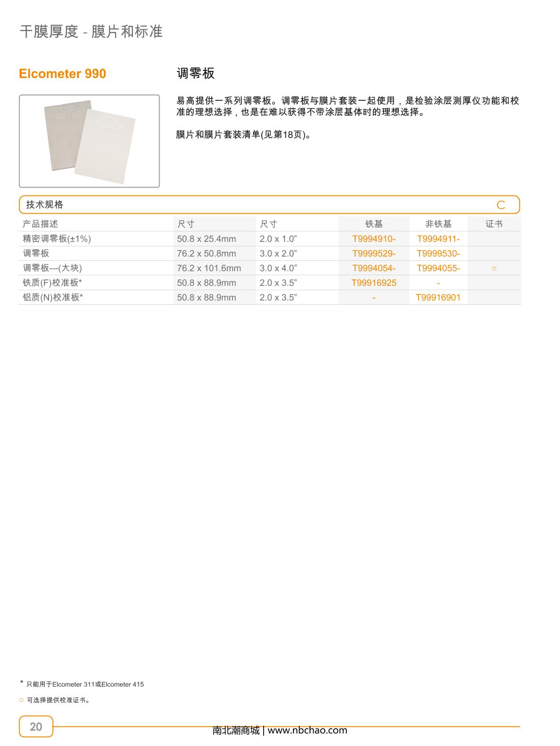Click the Elcometer 990 orange heading

[63, 74]
